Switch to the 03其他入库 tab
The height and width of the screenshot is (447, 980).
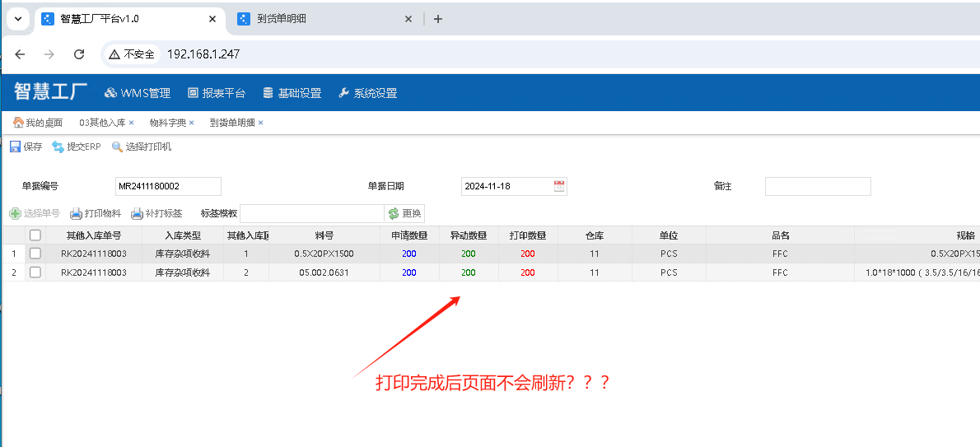pyautogui.click(x=101, y=123)
